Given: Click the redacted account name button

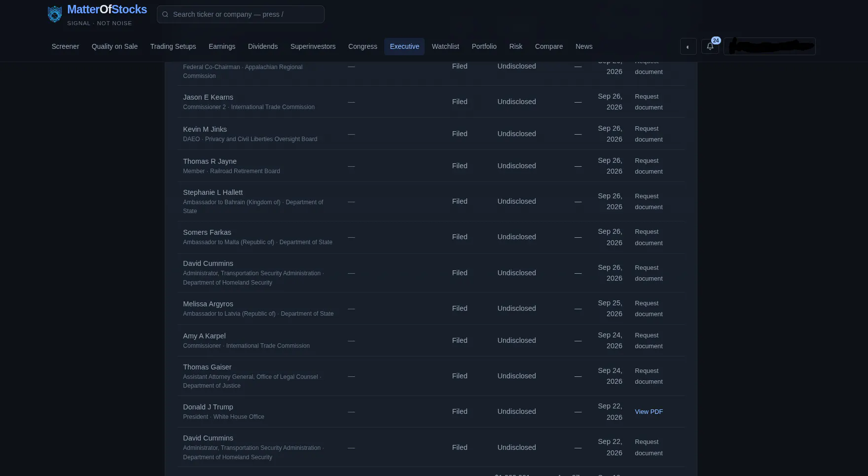Looking at the screenshot, I should (x=769, y=46).
